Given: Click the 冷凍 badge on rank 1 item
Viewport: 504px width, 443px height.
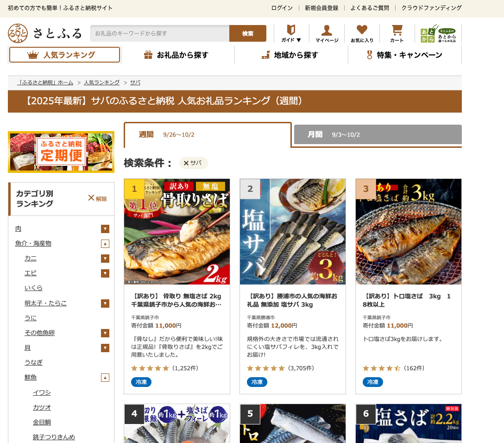Looking at the screenshot, I should (x=141, y=382).
